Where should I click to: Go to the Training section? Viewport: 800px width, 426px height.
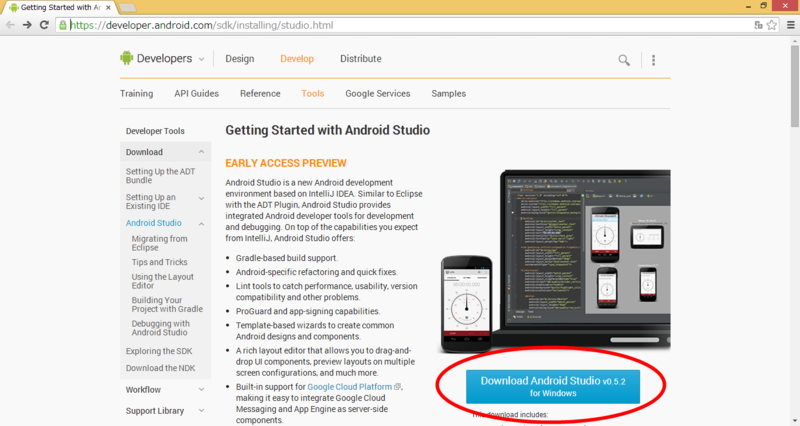(136, 93)
